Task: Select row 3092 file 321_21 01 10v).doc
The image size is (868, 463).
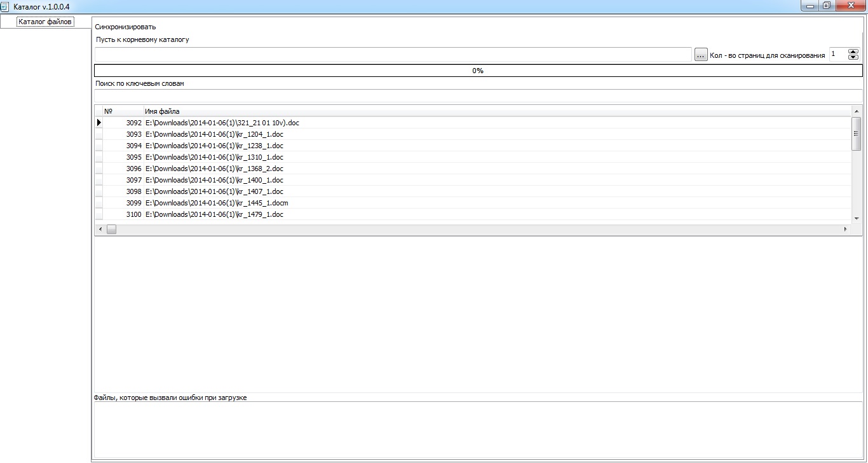Action: click(x=473, y=123)
